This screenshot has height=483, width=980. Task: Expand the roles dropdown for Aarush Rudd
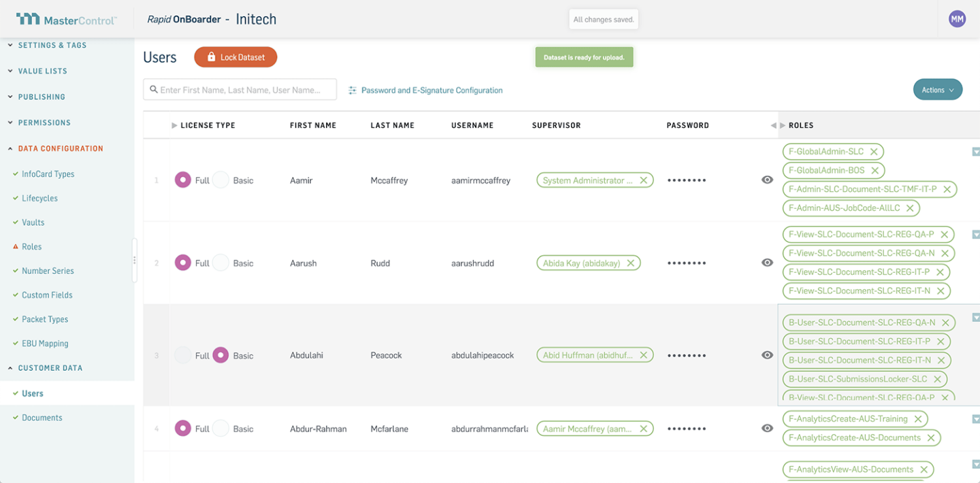[x=976, y=234]
